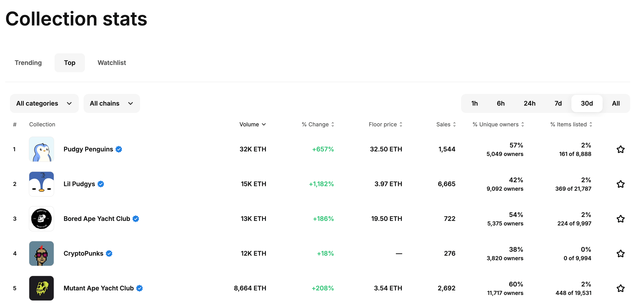The image size is (644, 306).
Task: Click the CryptoPunks verified checkmark
Action: pyautogui.click(x=109, y=253)
